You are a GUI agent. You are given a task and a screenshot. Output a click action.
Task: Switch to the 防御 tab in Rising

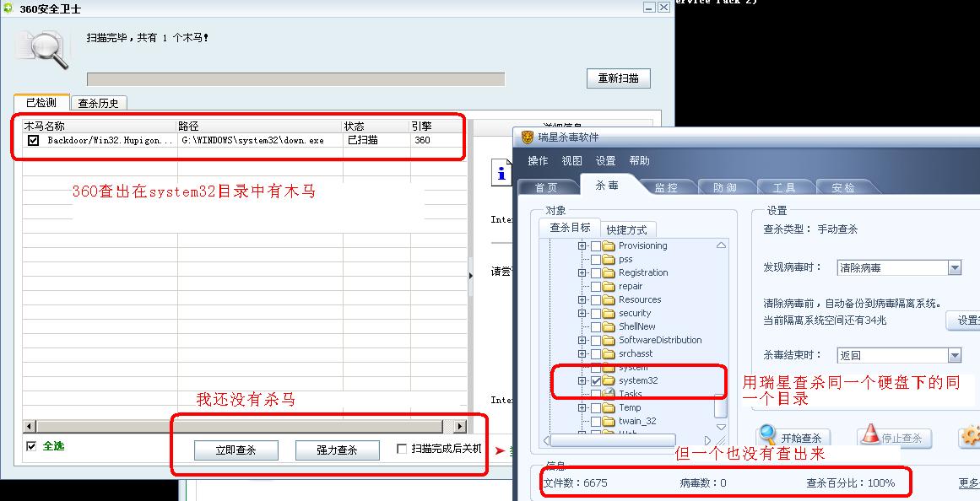[x=725, y=187]
